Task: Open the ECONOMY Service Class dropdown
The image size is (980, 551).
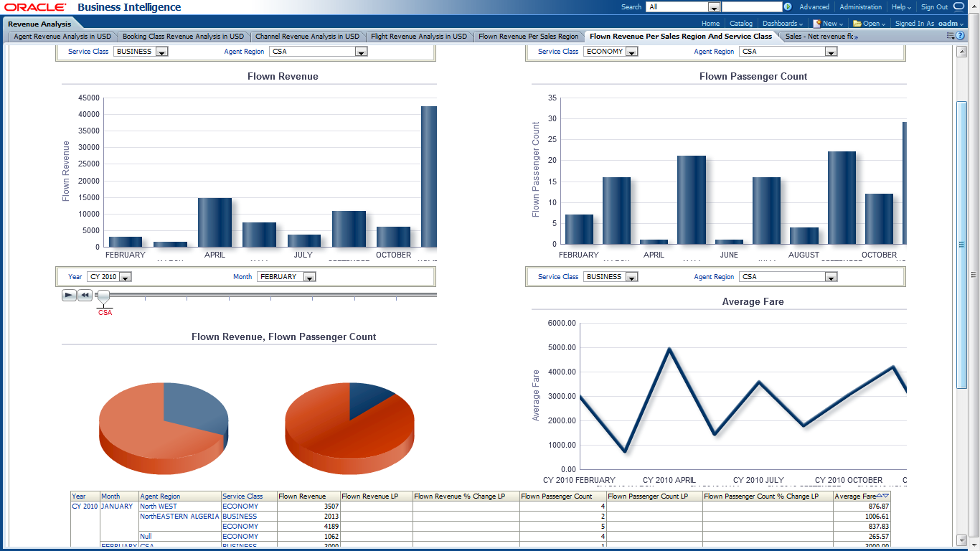Action: click(x=631, y=52)
